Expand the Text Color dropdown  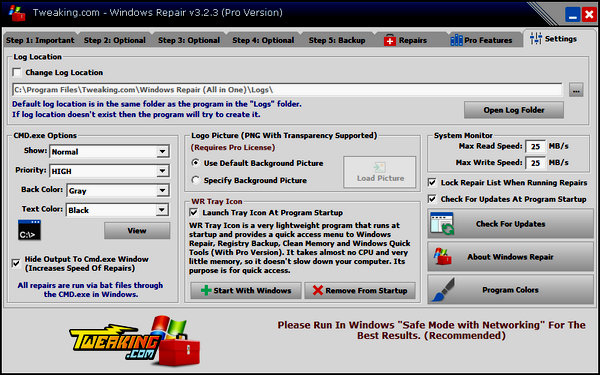(117, 210)
